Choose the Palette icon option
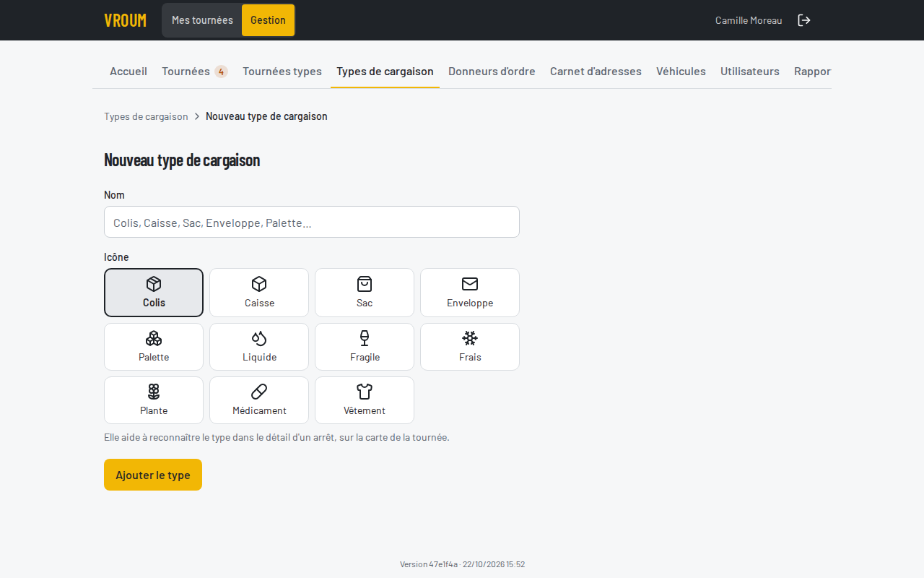The image size is (924, 578). (154, 347)
